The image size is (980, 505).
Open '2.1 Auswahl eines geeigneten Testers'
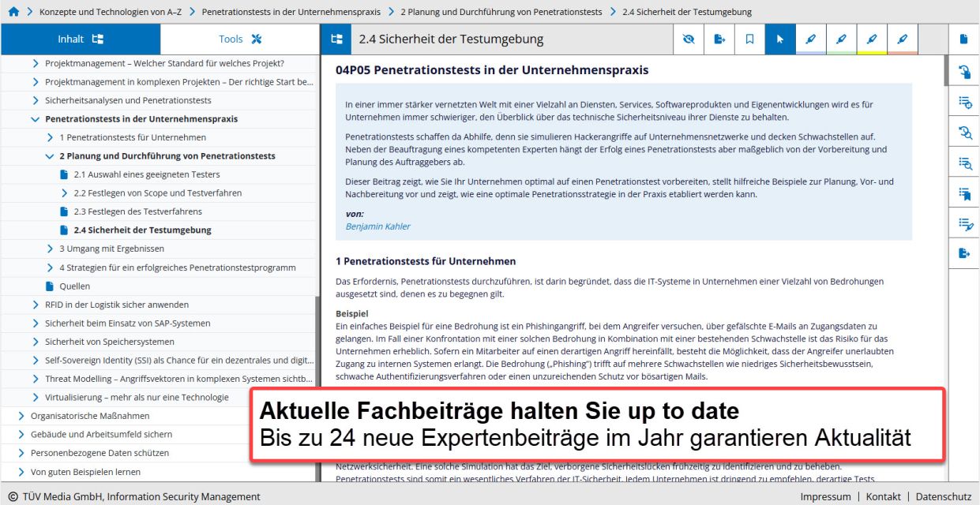click(147, 174)
